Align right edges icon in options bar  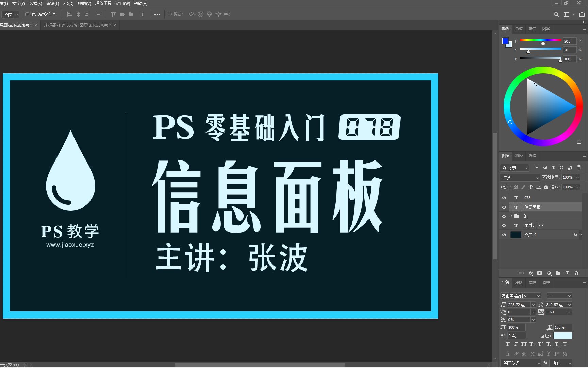click(87, 14)
